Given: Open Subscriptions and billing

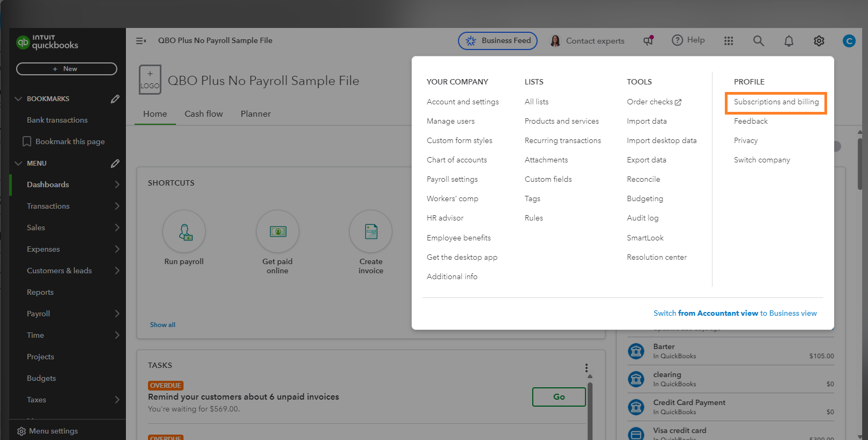Looking at the screenshot, I should pyautogui.click(x=776, y=102).
